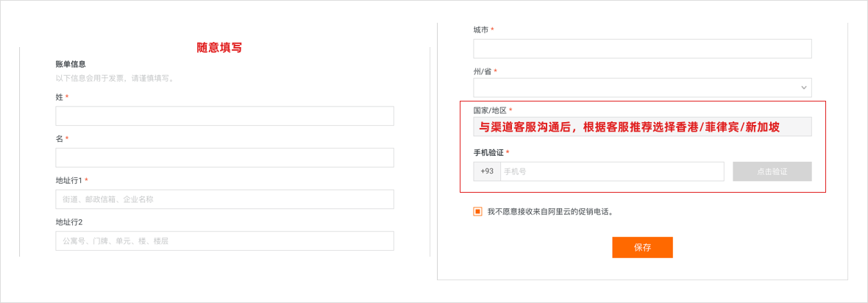Toggle the Alibaba Cloud promotional calls checkbox
The height and width of the screenshot is (303, 868).
(x=478, y=212)
